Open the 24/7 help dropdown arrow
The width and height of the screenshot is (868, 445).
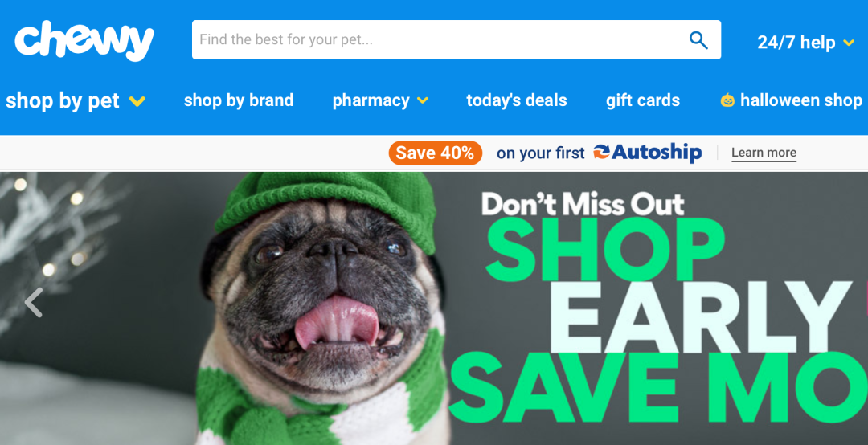click(849, 43)
